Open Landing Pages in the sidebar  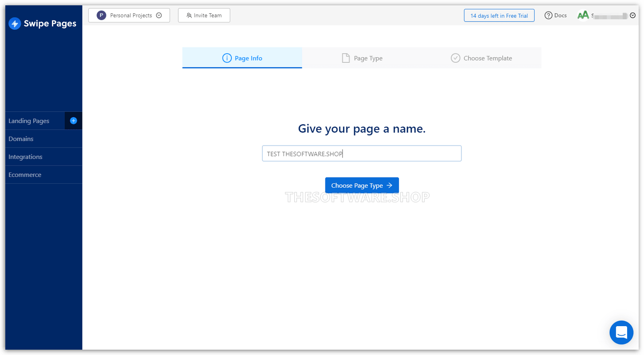[x=29, y=121]
